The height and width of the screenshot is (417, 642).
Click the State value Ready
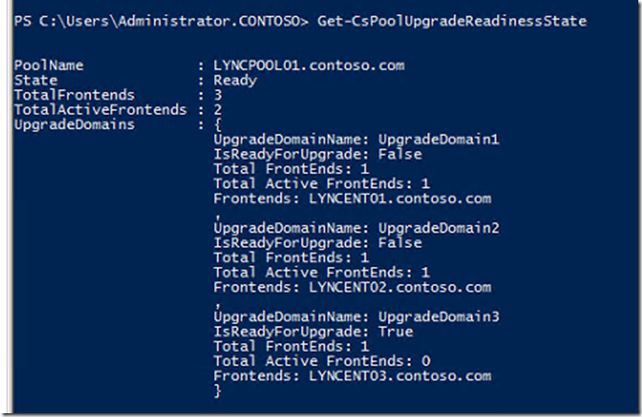click(235, 80)
